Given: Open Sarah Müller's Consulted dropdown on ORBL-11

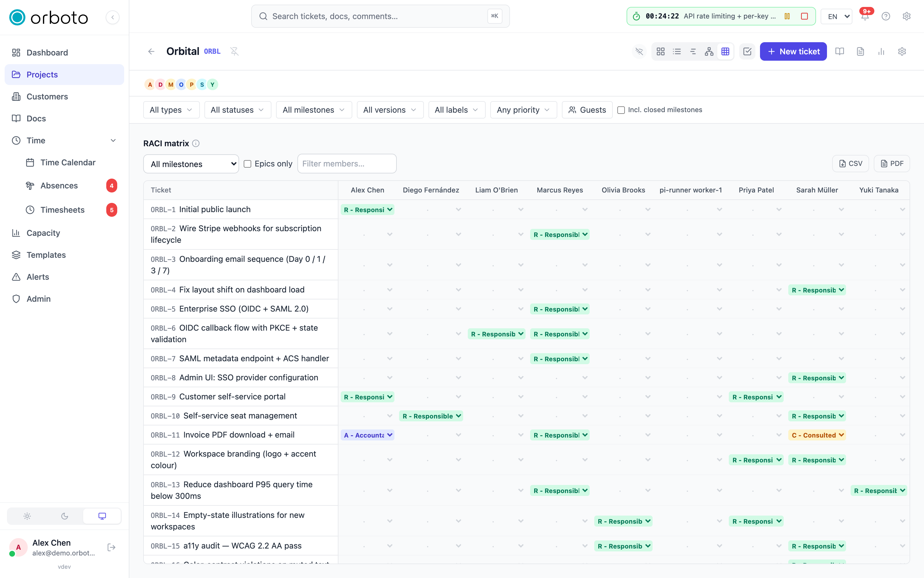Looking at the screenshot, I should [817, 435].
